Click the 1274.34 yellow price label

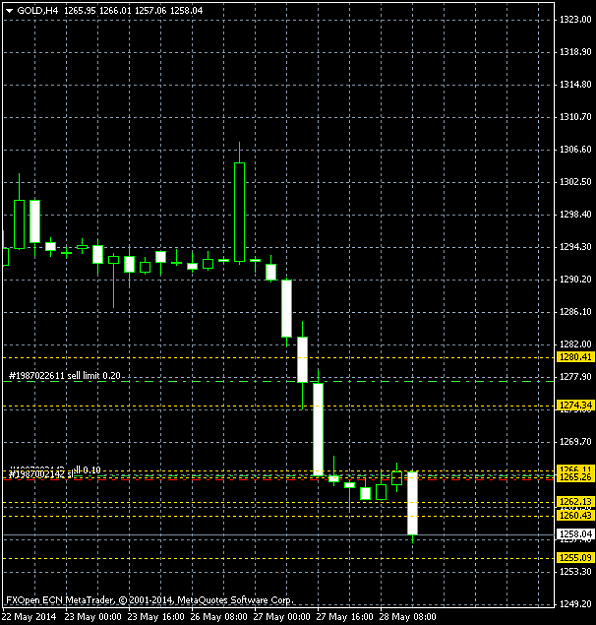click(x=575, y=405)
